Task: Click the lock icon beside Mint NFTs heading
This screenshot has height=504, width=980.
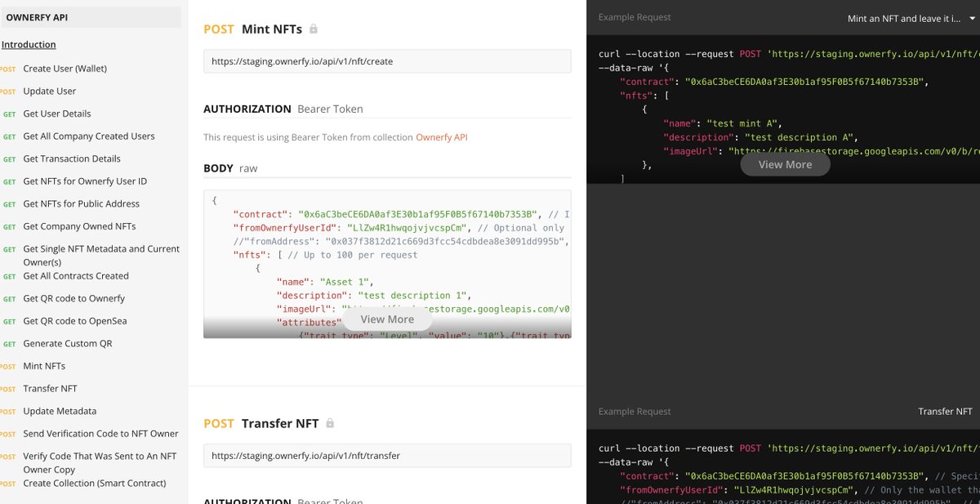Action: [314, 29]
